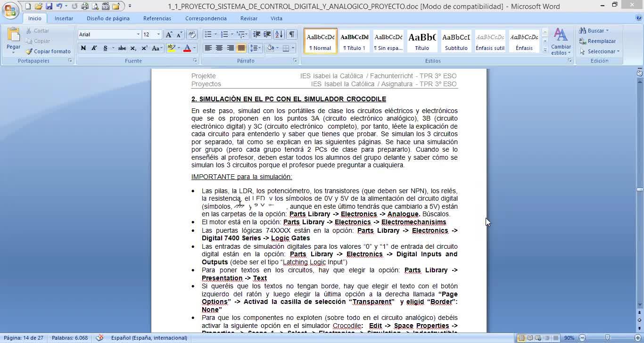The image size is (644, 343).
Task: Undo the last action
Action: (x=59, y=7)
